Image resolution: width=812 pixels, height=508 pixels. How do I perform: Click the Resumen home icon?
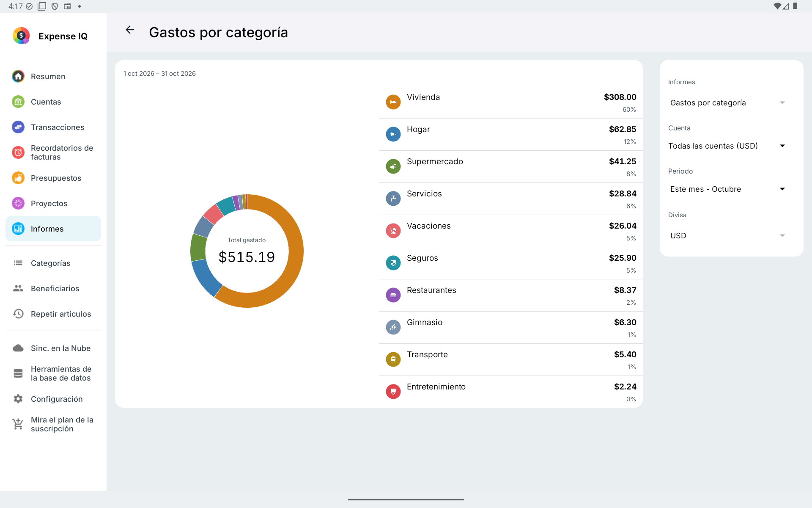pos(18,76)
